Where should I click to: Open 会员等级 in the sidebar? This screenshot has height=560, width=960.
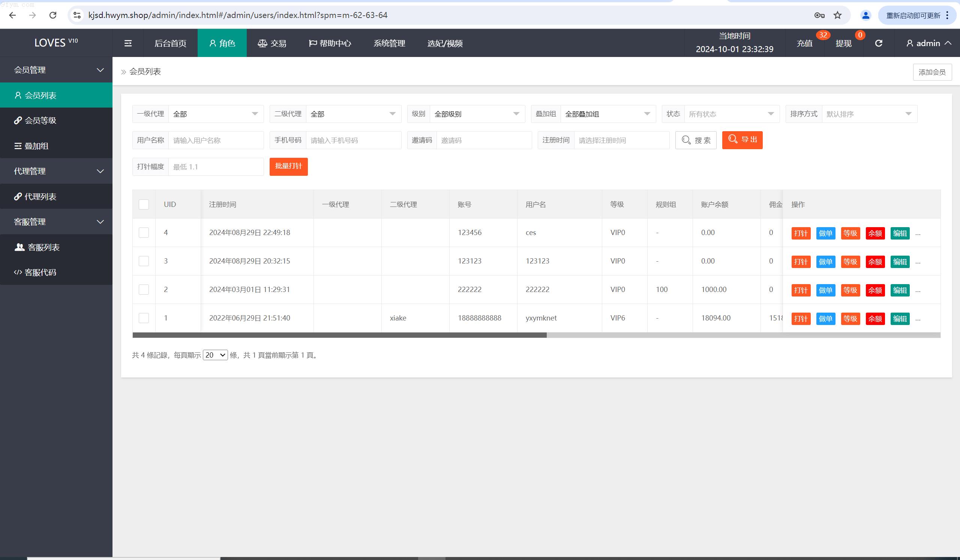click(40, 121)
